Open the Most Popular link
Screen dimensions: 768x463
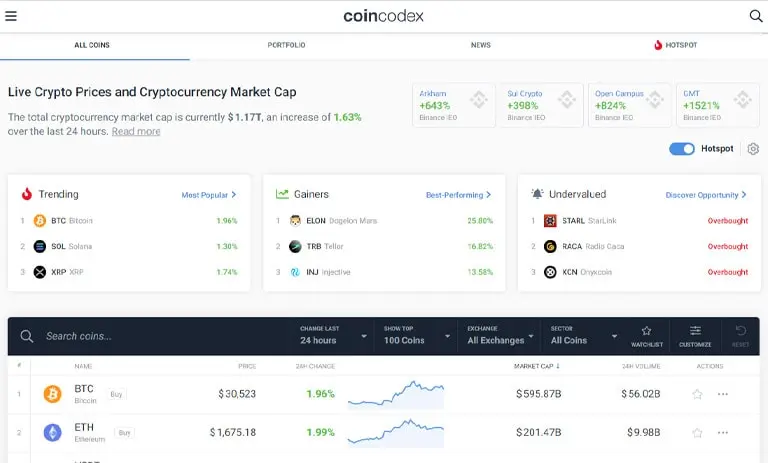click(x=209, y=195)
